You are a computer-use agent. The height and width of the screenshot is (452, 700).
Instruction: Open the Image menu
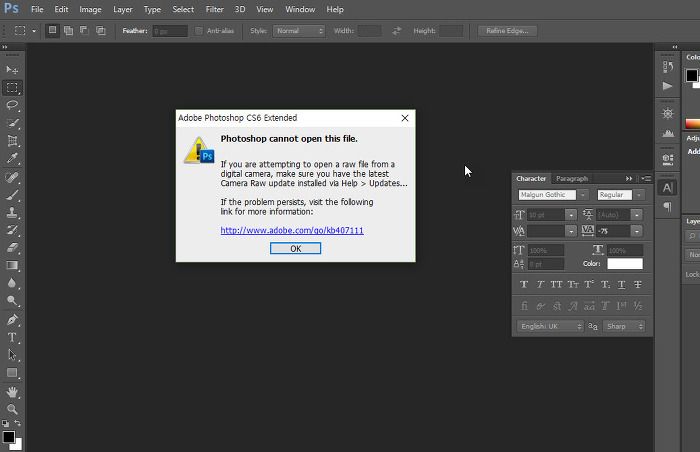click(90, 9)
